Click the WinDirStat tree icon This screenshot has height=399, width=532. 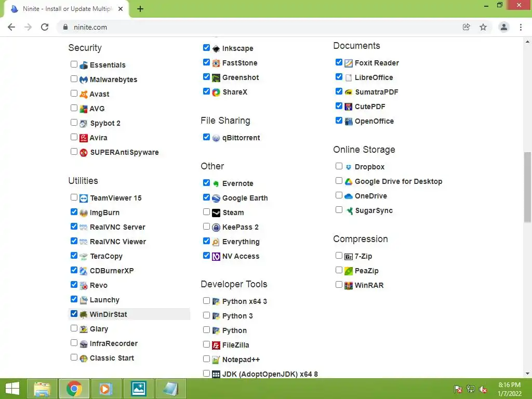[84, 314]
